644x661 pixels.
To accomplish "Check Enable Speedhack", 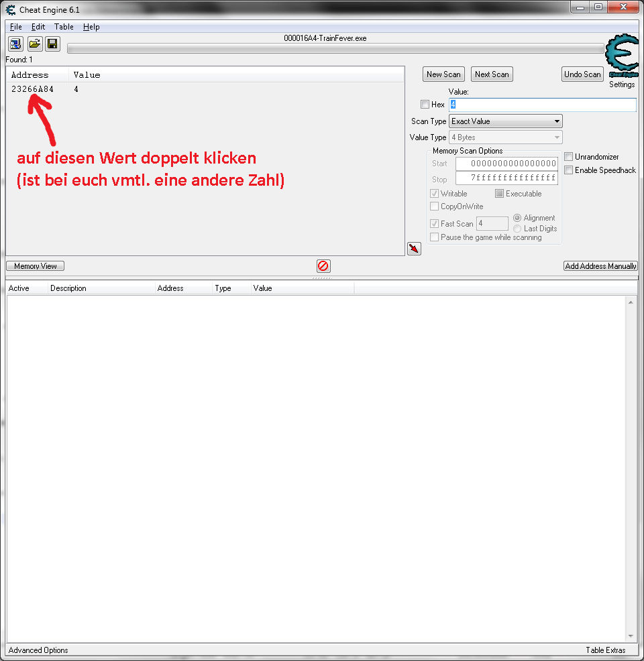I will 568,170.
